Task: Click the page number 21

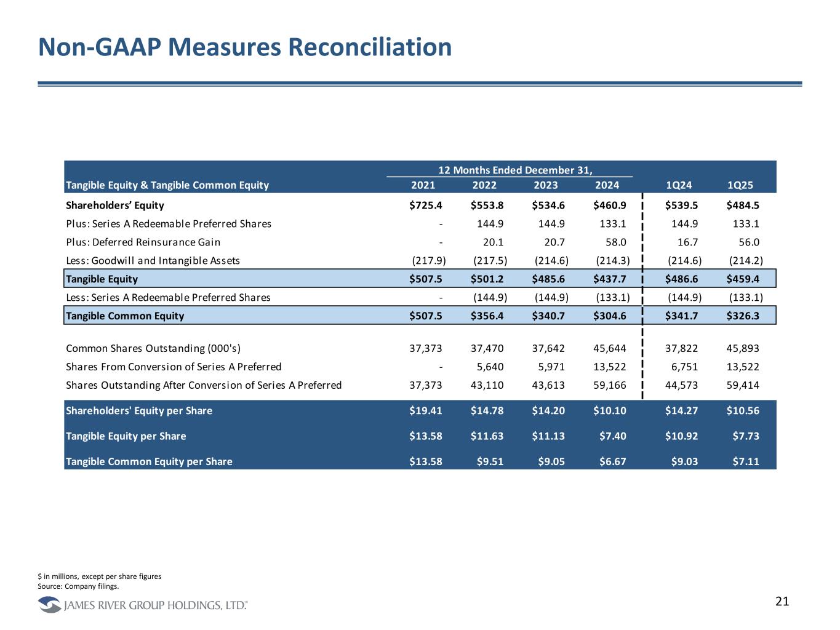Action: (x=782, y=602)
